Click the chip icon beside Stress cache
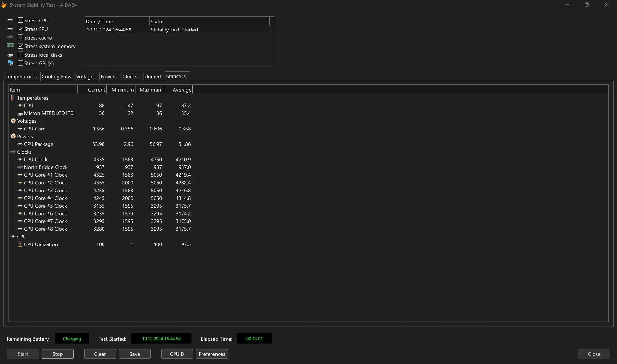The image size is (617, 364). (x=10, y=37)
